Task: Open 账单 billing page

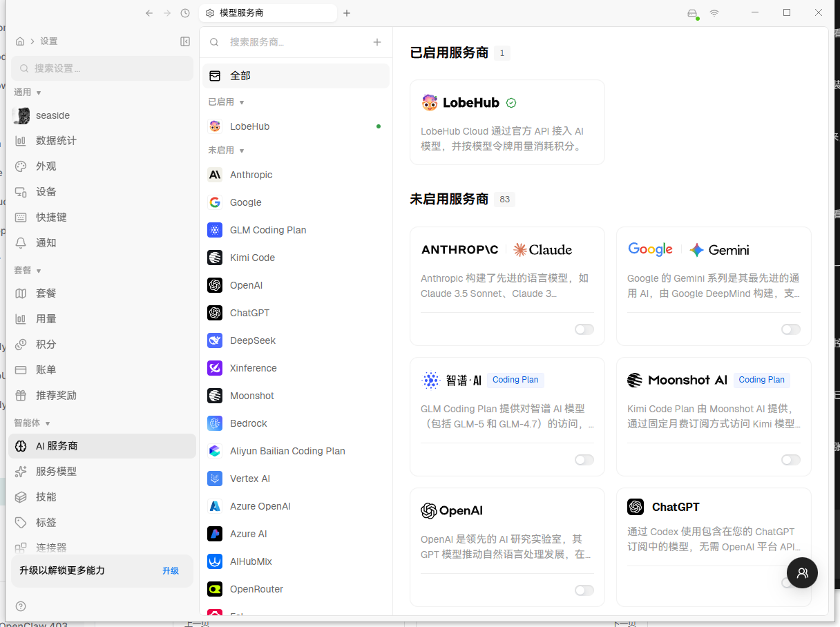Action: click(102, 370)
